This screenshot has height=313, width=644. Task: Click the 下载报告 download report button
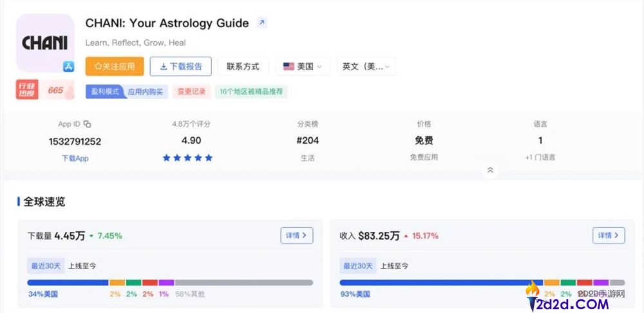pyautogui.click(x=181, y=66)
